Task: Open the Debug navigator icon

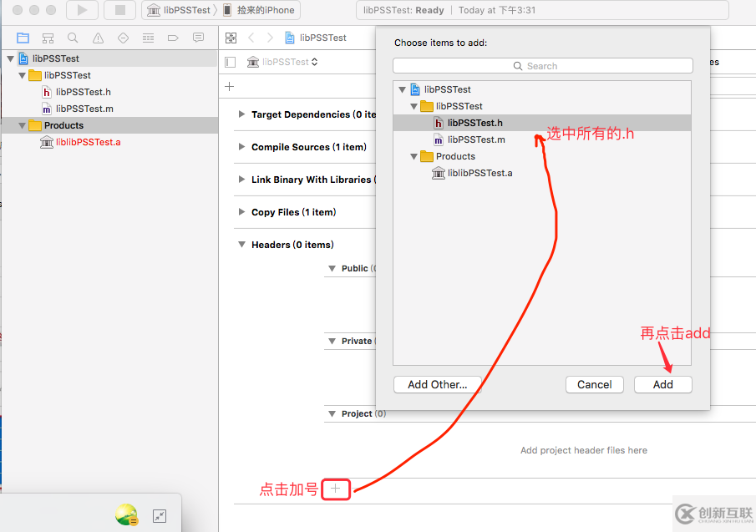Action: click(148, 38)
